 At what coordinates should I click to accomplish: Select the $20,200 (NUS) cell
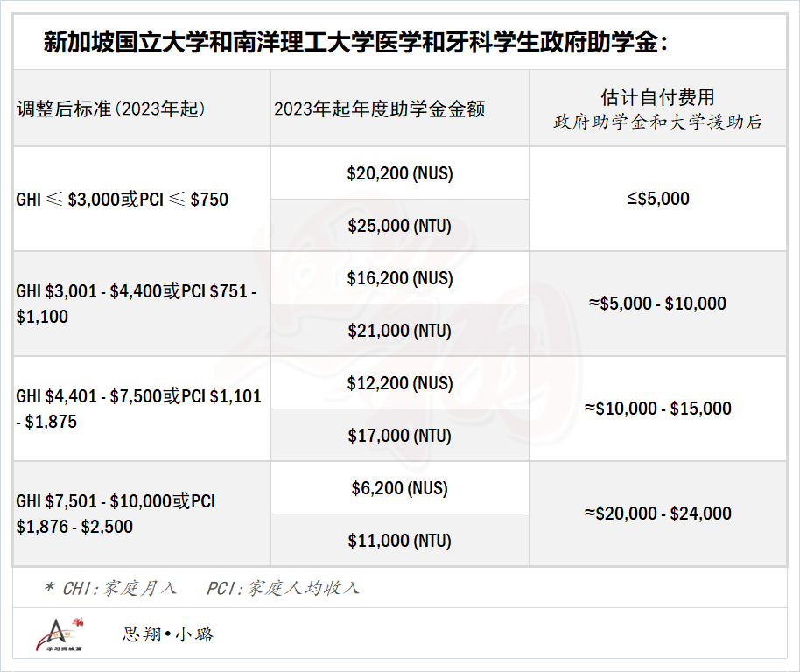point(400,173)
